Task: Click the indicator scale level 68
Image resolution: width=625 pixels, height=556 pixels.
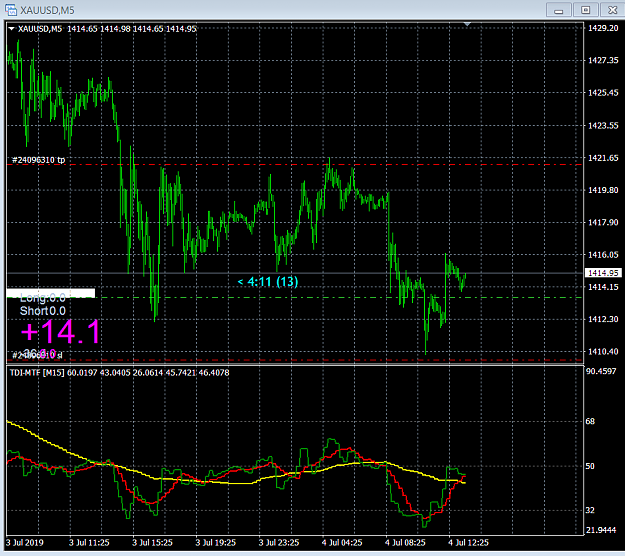Action: point(590,421)
